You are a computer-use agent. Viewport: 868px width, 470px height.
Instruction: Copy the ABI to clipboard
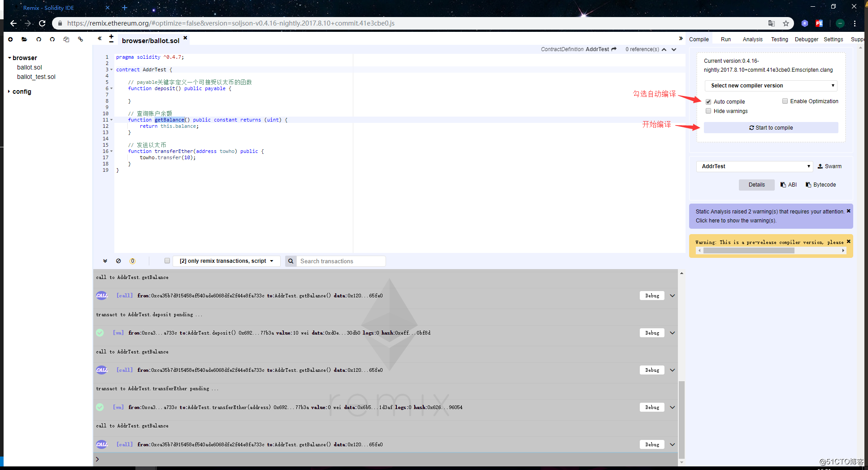(x=789, y=185)
